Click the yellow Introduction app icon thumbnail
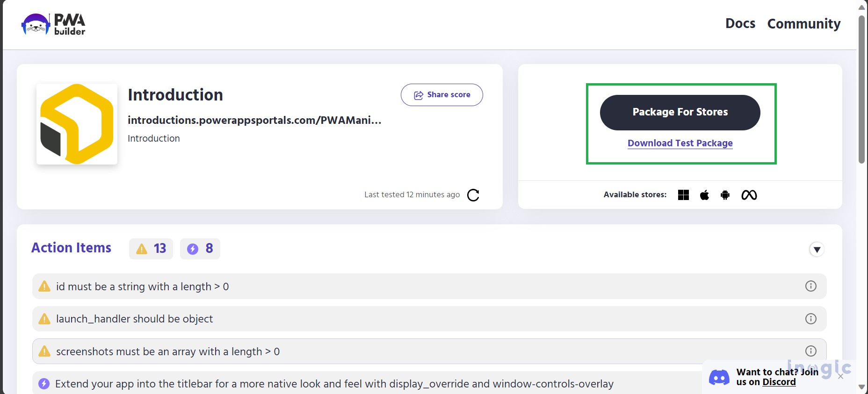Image resolution: width=868 pixels, height=394 pixels. point(77,124)
